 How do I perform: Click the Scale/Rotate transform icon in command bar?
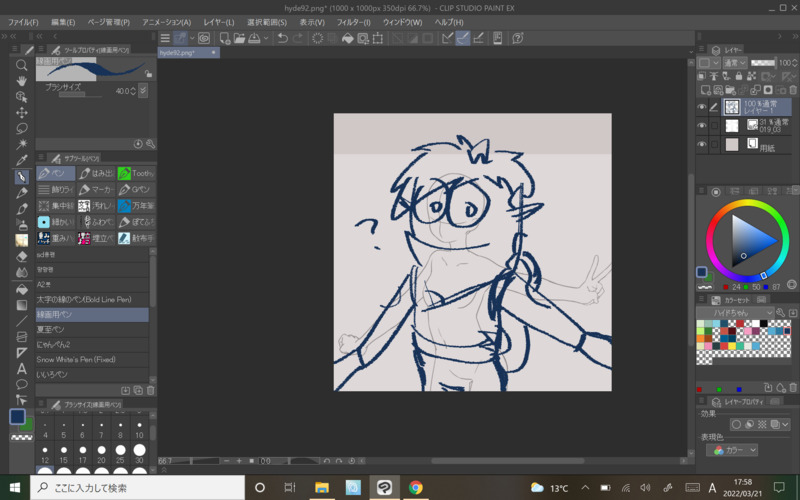378,38
